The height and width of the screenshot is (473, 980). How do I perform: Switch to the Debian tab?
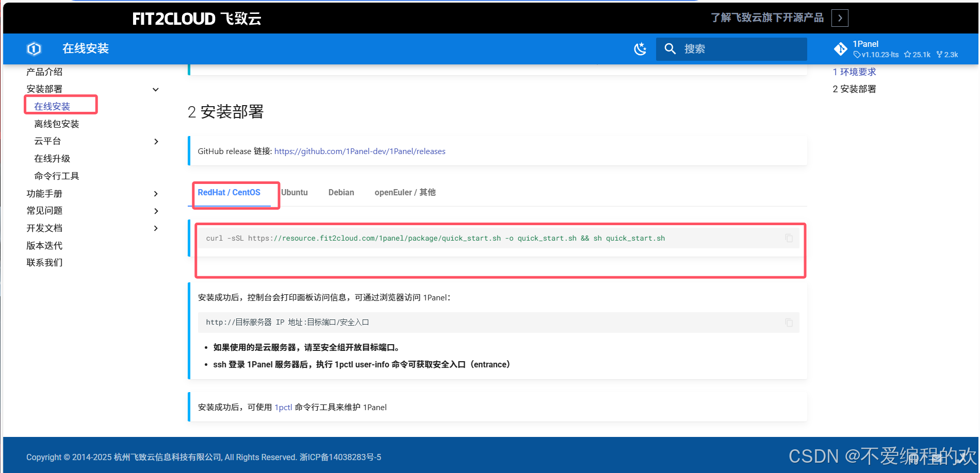pyautogui.click(x=341, y=193)
